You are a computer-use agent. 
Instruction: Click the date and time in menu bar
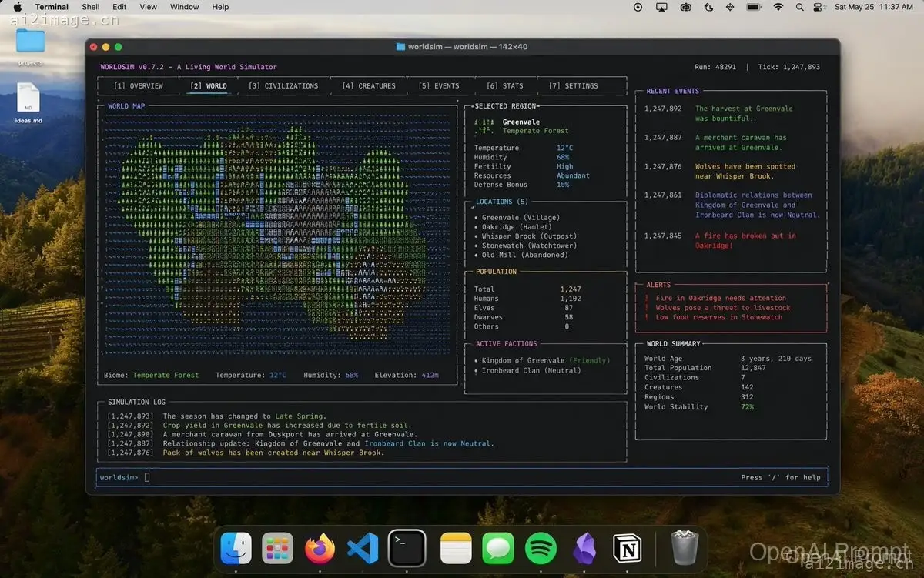tap(874, 7)
